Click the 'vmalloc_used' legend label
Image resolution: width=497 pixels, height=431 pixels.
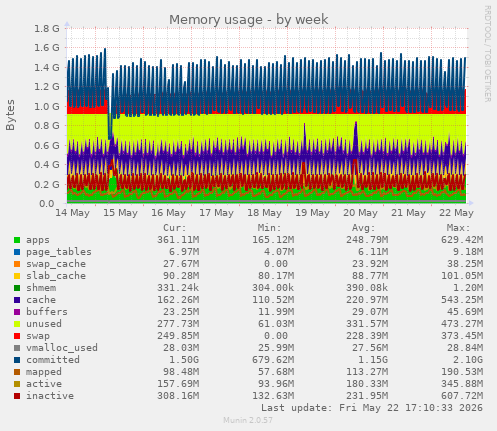pyautogui.click(x=62, y=348)
